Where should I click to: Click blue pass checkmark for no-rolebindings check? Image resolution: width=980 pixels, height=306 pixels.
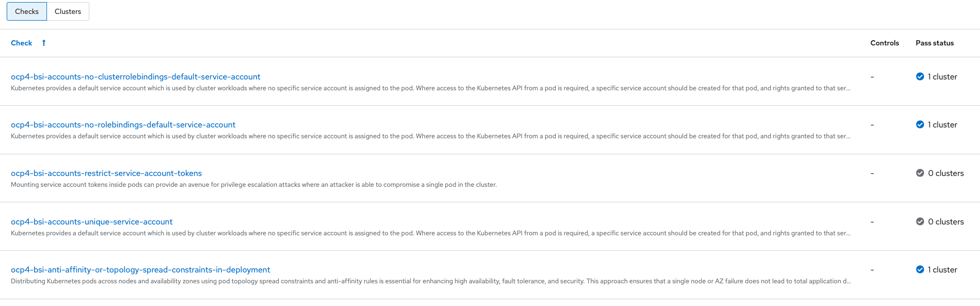pyautogui.click(x=920, y=125)
